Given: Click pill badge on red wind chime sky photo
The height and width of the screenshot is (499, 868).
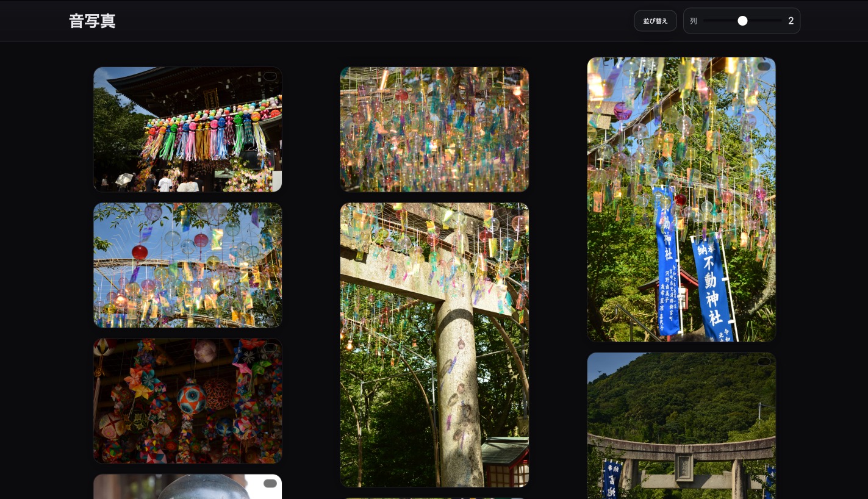Looking at the screenshot, I should click(270, 212).
